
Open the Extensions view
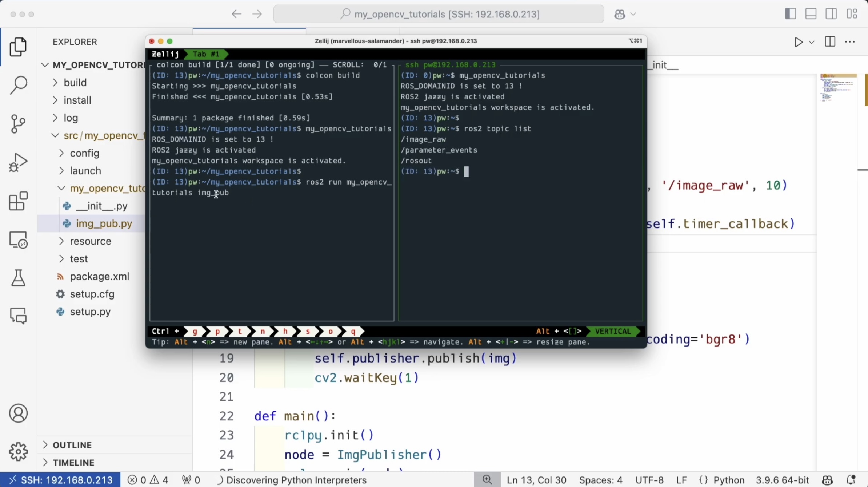pyautogui.click(x=18, y=201)
